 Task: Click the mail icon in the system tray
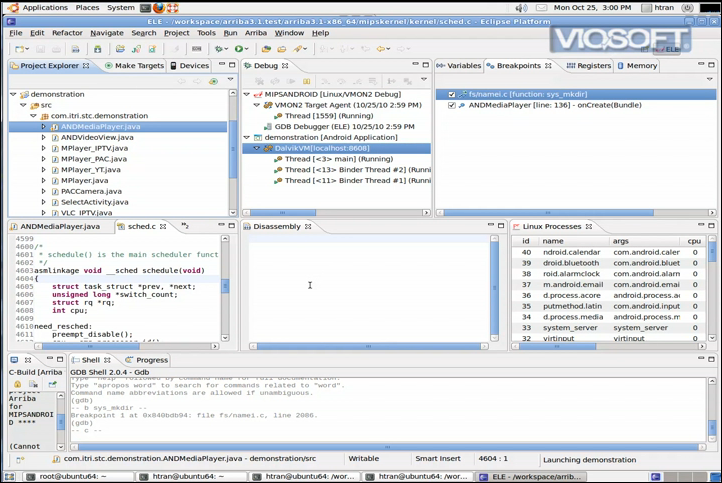[x=542, y=8]
